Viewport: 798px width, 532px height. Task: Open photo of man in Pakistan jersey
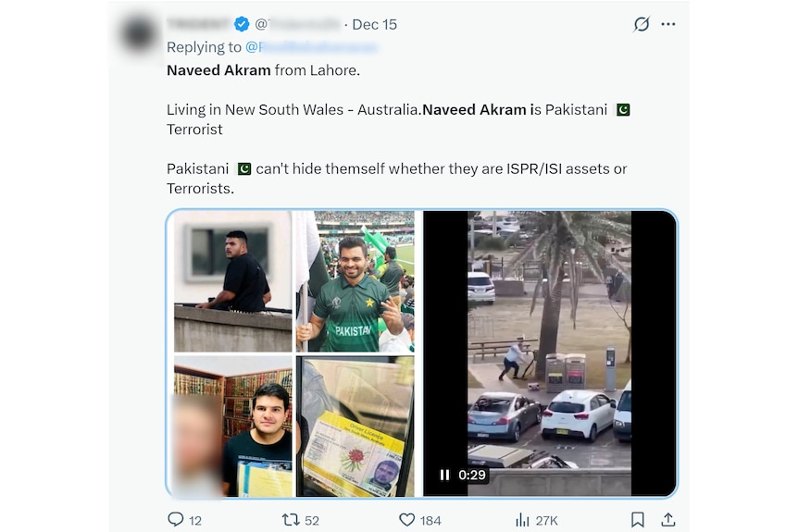coord(355,281)
